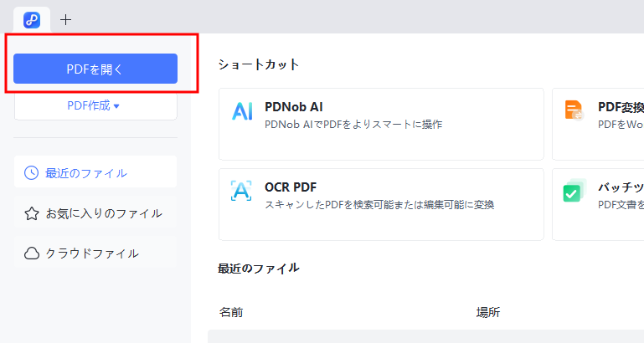Open the バッチ processing shortcut card

click(598, 204)
